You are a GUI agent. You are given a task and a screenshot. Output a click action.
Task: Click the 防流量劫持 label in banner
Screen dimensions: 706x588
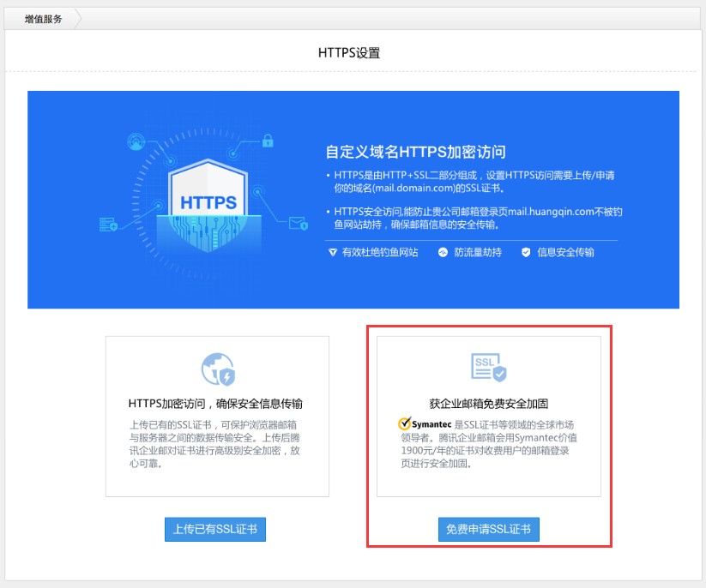coord(477,253)
